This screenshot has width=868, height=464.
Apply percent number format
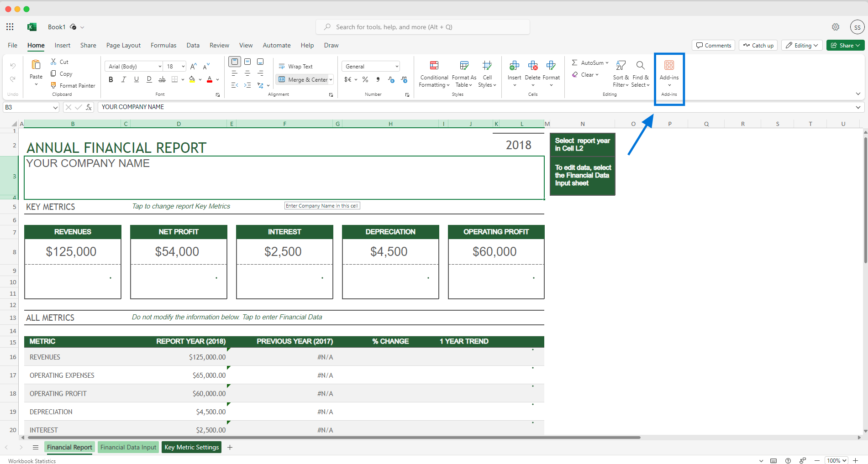click(x=365, y=79)
